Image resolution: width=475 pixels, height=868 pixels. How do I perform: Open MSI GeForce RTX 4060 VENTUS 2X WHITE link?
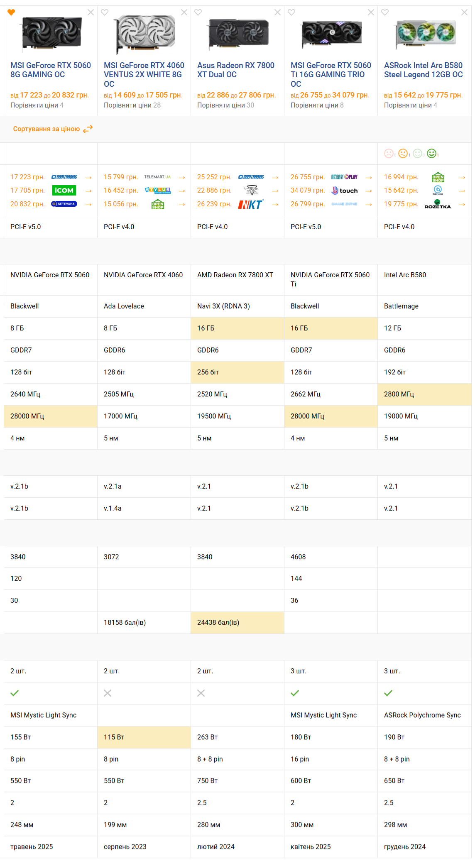144,75
